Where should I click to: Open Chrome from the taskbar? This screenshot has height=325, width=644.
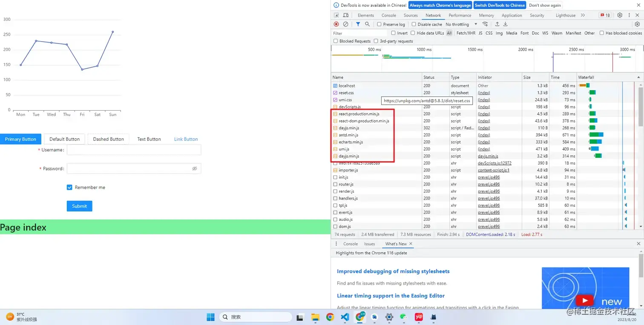pos(330,317)
